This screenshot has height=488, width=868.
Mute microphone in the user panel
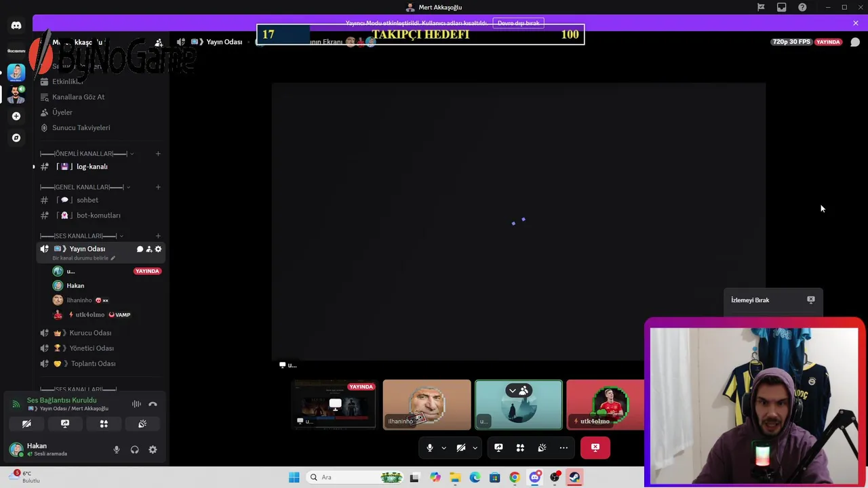click(117, 449)
